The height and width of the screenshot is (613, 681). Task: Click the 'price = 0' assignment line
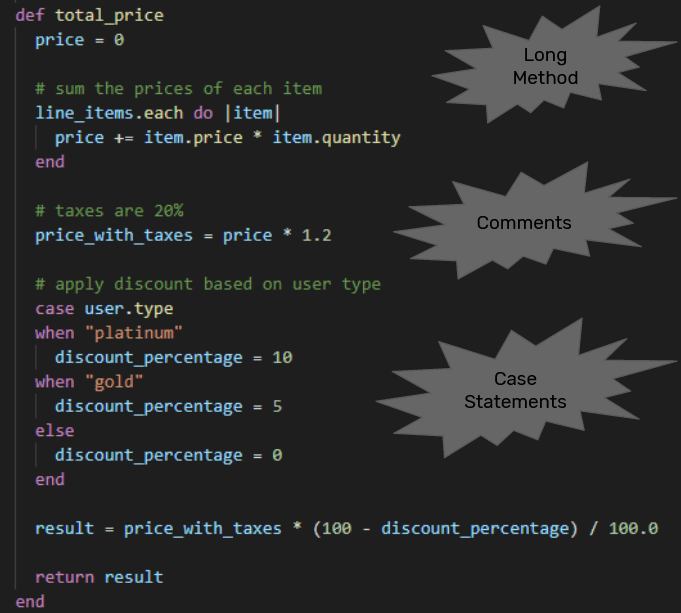(x=80, y=40)
